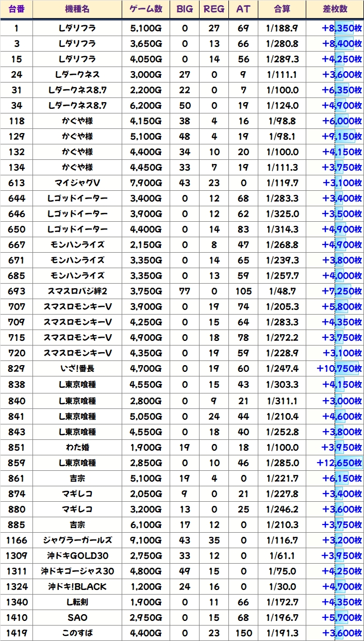The width and height of the screenshot is (364, 641).
Task: Select the AT count 150 cell
Action: [243, 633]
